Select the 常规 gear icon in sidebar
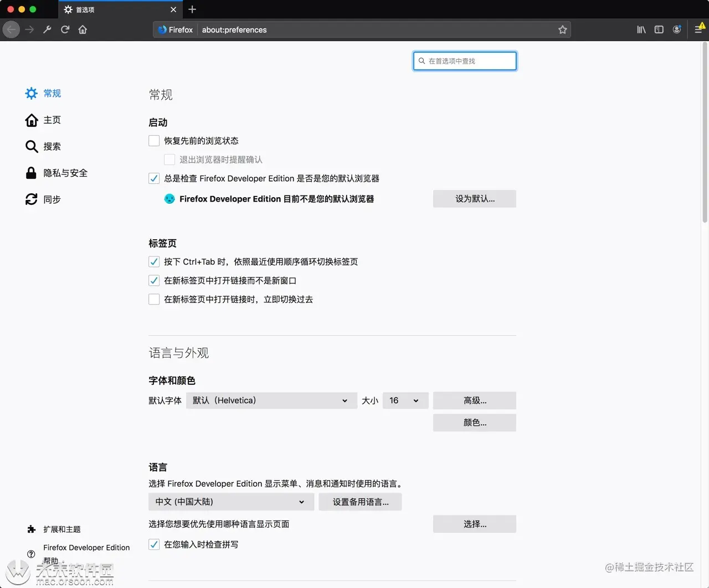Image resolution: width=709 pixels, height=588 pixels. coord(32,93)
